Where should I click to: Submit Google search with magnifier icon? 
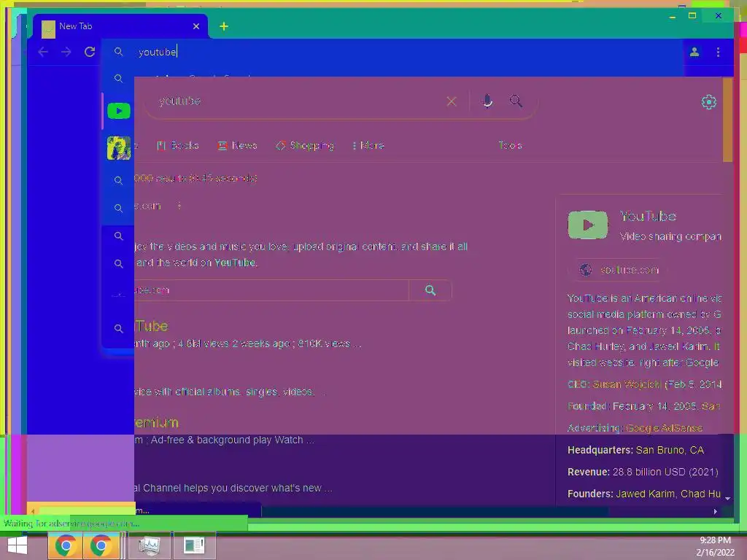[x=516, y=101]
